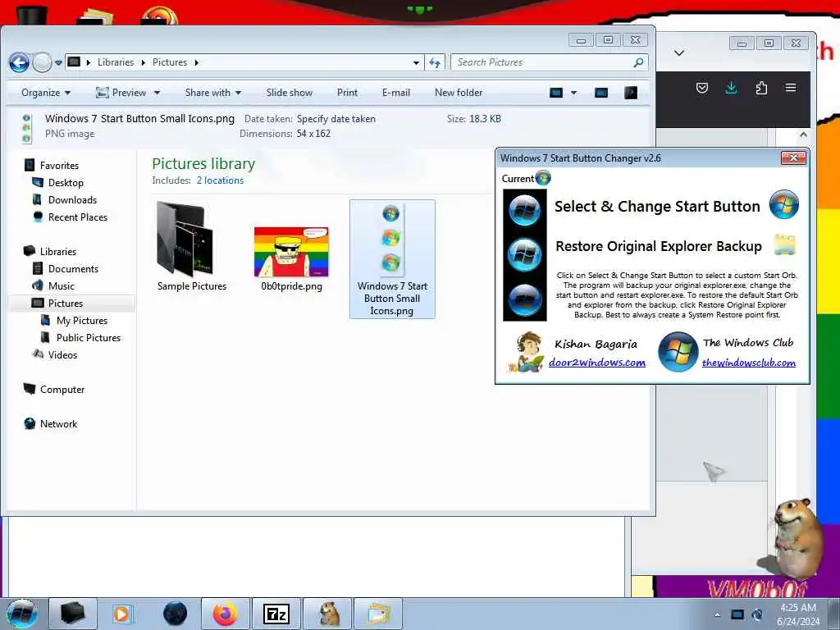Click the Firefox Pocket icon
The image size is (840, 630).
coord(702,88)
